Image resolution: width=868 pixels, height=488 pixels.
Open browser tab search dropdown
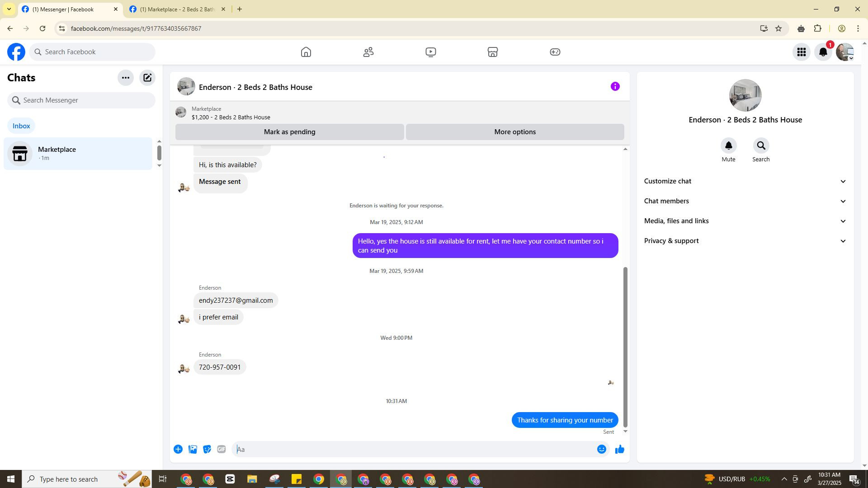pos(9,9)
